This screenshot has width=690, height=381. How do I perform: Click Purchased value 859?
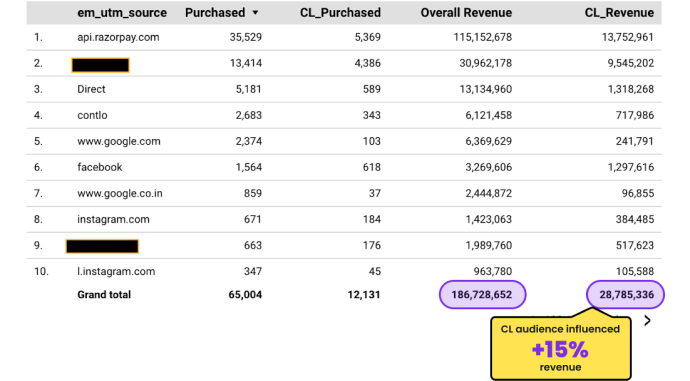point(253,193)
